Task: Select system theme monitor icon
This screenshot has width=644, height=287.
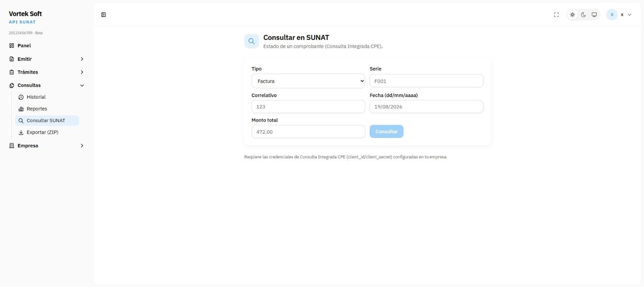Action: pos(594,15)
